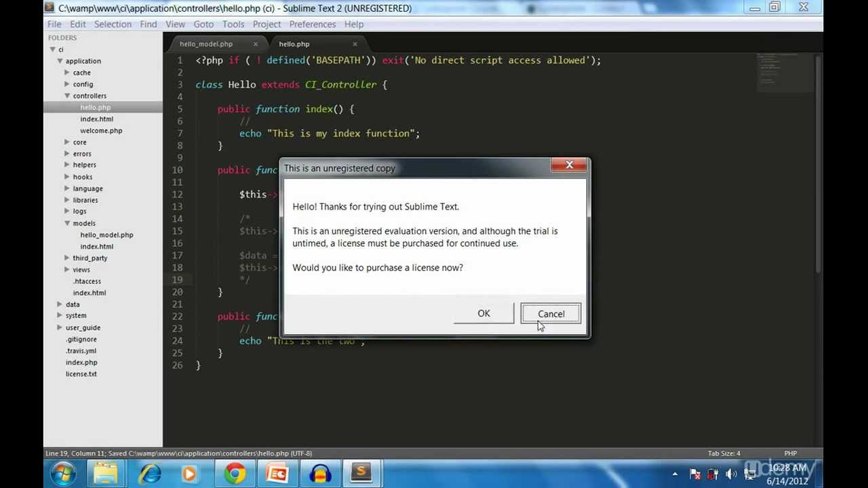Switch to hello_model.php tab

pyautogui.click(x=206, y=44)
